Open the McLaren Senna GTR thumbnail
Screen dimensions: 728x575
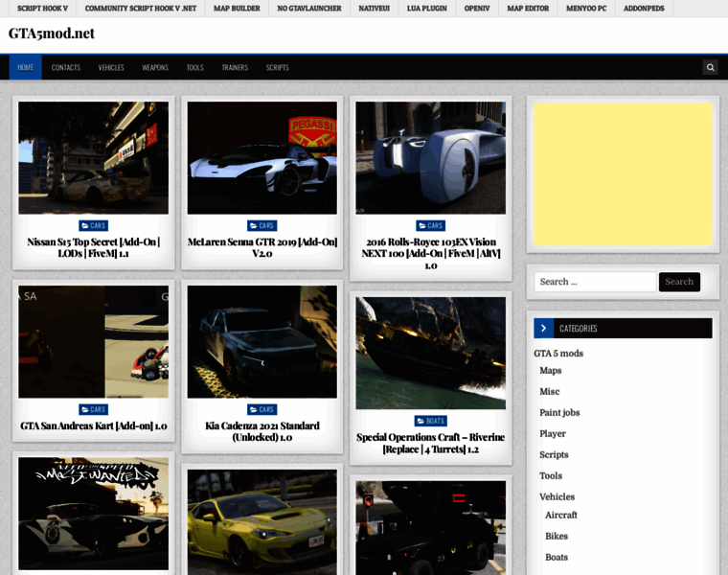pyautogui.click(x=262, y=158)
